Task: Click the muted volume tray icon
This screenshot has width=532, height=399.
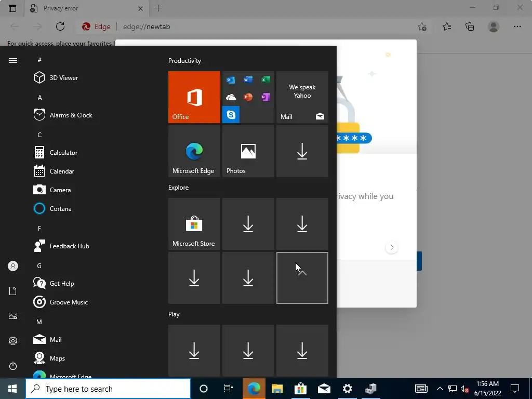Action: pos(464,389)
